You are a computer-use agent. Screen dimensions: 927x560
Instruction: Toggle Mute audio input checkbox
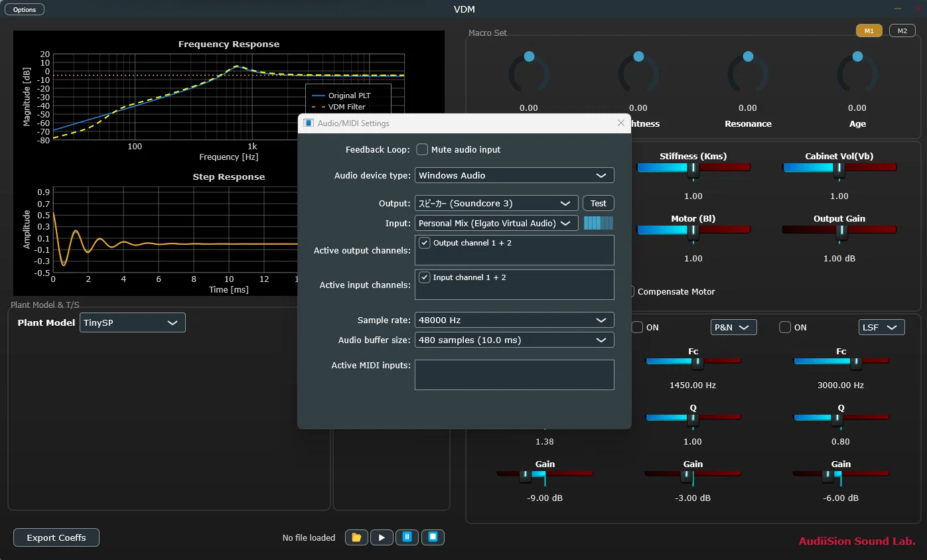[x=422, y=149]
